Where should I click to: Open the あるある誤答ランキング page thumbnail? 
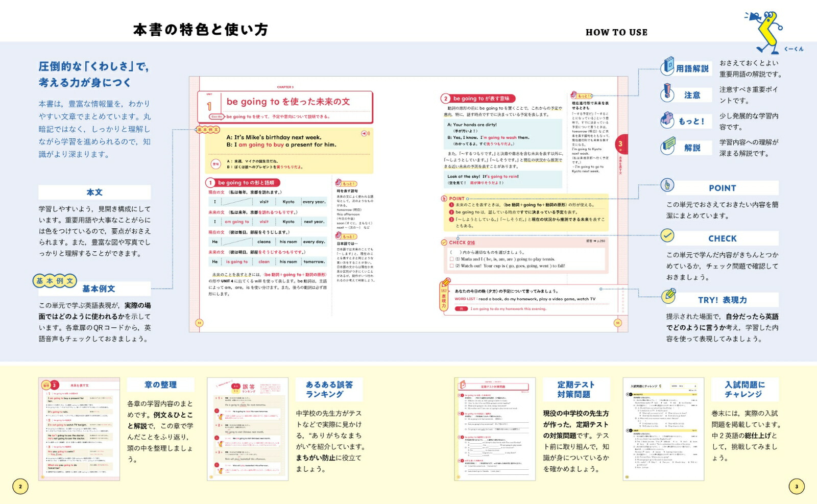tap(248, 429)
